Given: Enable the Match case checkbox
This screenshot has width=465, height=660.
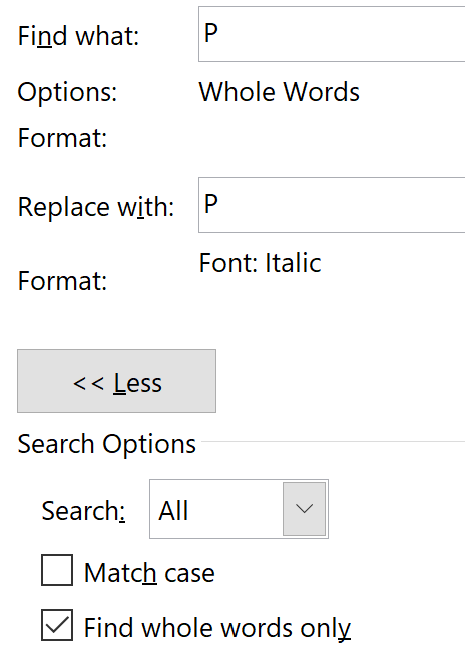Looking at the screenshot, I should tap(57, 570).
